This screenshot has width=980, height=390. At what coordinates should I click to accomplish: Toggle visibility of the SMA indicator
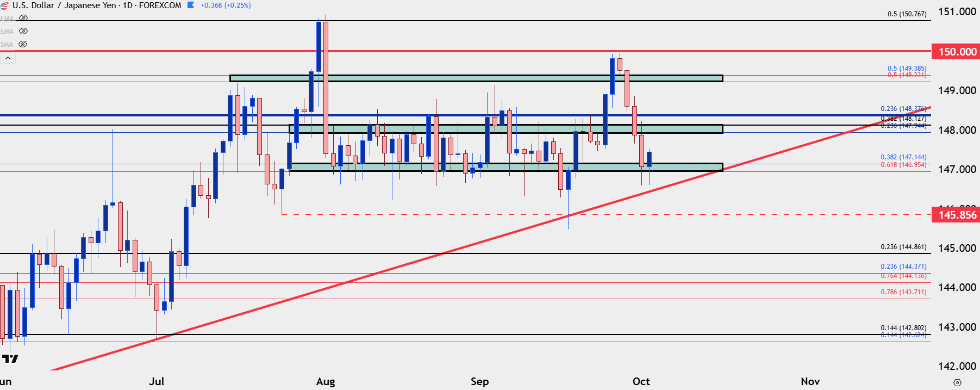(23, 44)
